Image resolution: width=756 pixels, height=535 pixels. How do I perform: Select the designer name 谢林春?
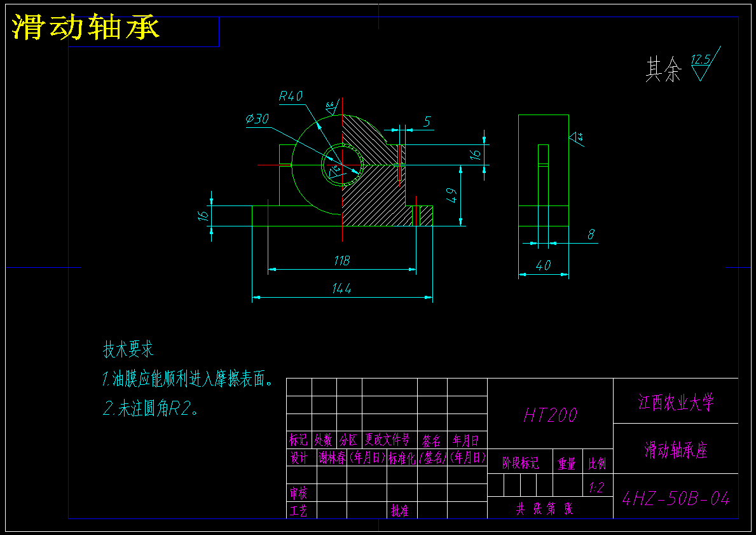pos(332,457)
